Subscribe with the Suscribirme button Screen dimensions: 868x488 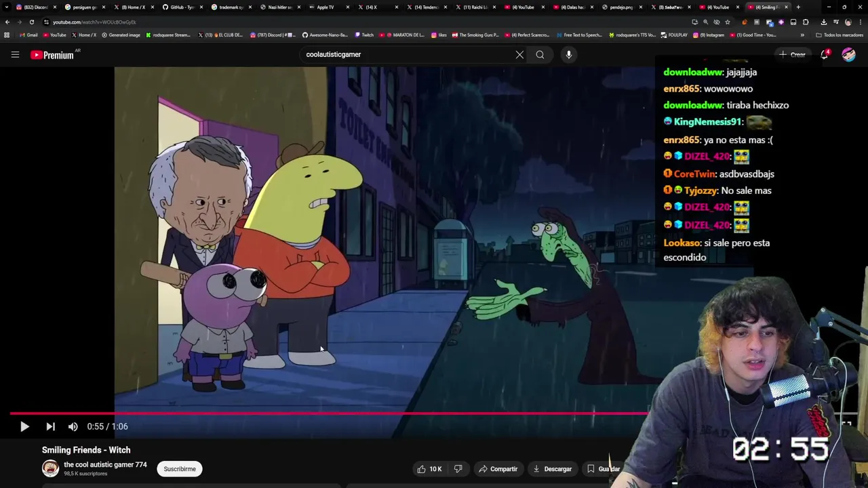coord(180,468)
